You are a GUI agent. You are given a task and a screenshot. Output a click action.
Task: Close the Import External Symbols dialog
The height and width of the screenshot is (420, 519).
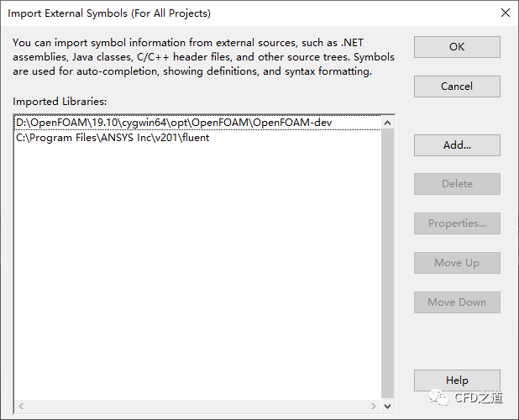click(x=505, y=13)
